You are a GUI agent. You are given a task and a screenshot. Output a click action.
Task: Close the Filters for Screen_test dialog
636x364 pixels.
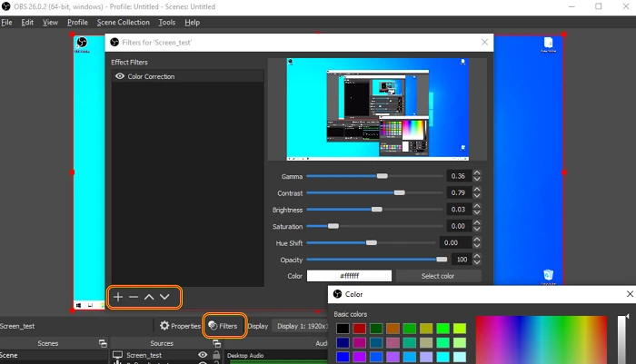pyautogui.click(x=484, y=42)
